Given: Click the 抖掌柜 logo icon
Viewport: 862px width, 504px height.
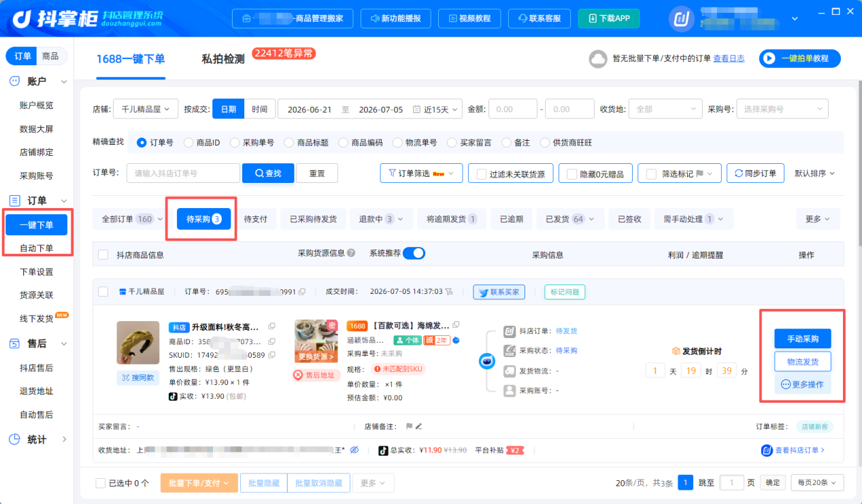Looking at the screenshot, I should click(22, 18).
